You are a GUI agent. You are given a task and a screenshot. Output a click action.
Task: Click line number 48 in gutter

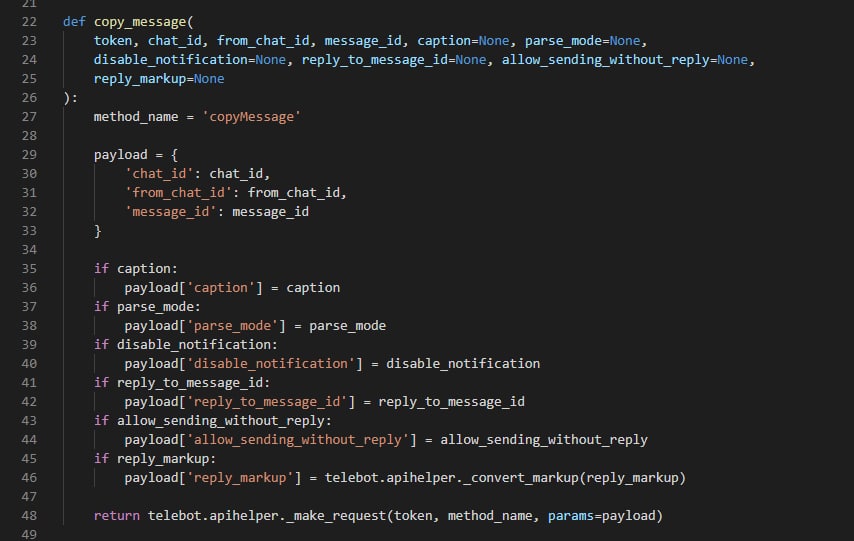29,516
